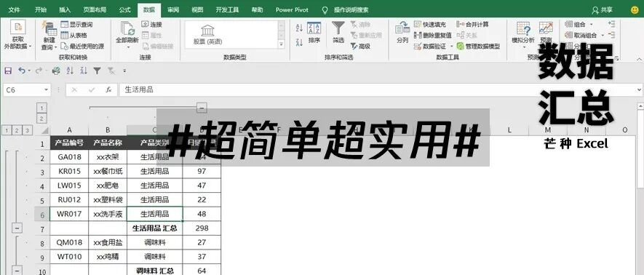The image size is (644, 275).
Task: Click the smiley feedback button
Action: point(635,10)
